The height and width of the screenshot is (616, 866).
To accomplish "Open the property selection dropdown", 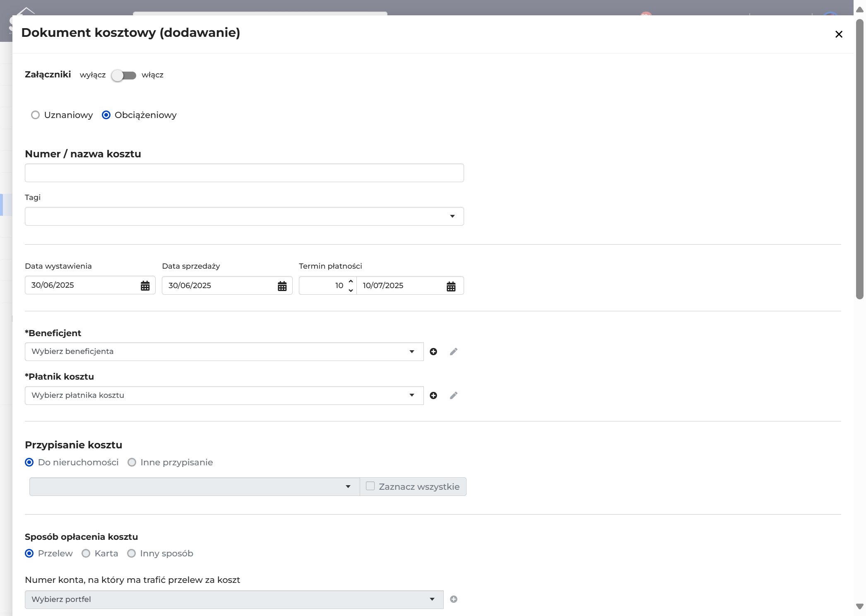I will pyautogui.click(x=195, y=486).
